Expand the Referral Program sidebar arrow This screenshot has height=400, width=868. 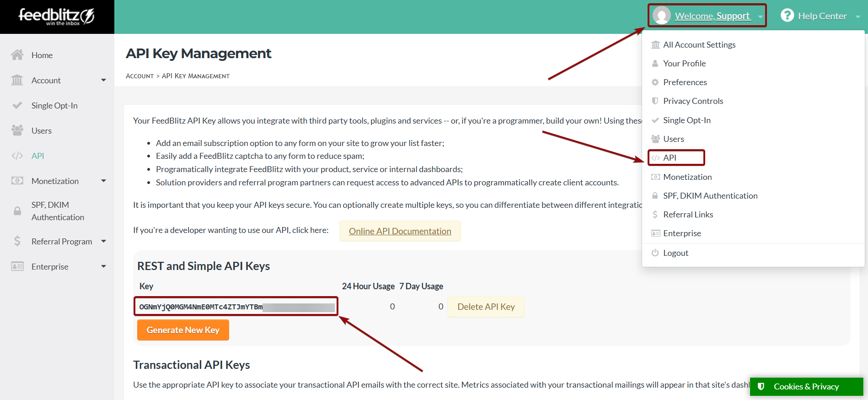pos(104,241)
